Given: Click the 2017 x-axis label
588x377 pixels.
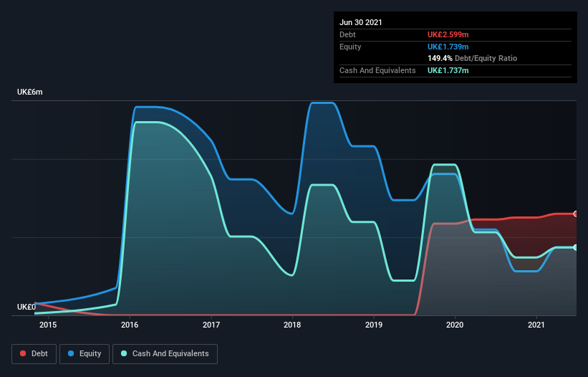Looking at the screenshot, I should pos(211,325).
